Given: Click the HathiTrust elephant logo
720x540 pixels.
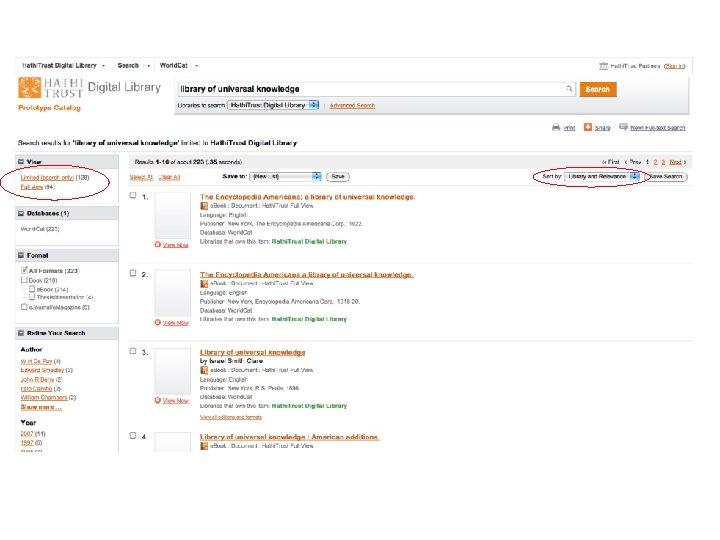Looking at the screenshot, I should 29,88.
